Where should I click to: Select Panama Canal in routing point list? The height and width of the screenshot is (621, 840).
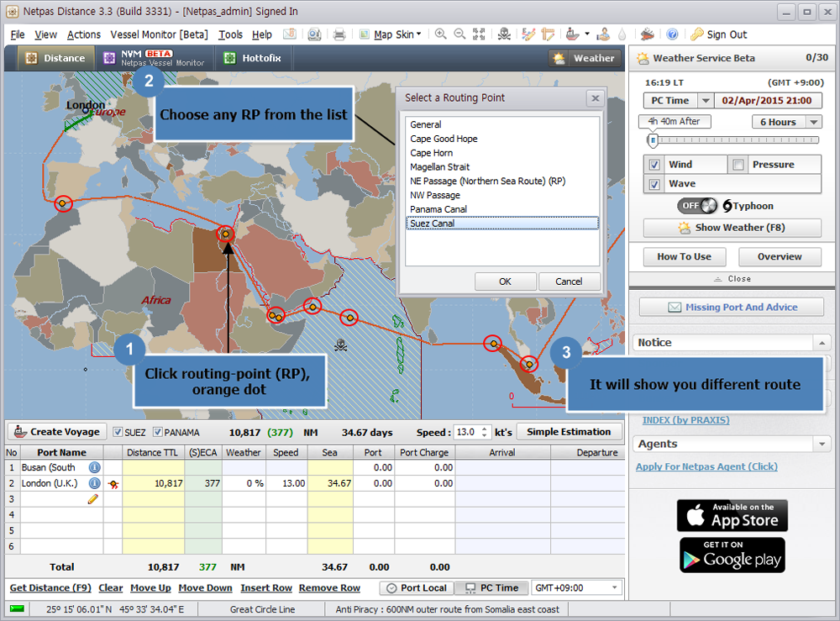[x=502, y=209]
